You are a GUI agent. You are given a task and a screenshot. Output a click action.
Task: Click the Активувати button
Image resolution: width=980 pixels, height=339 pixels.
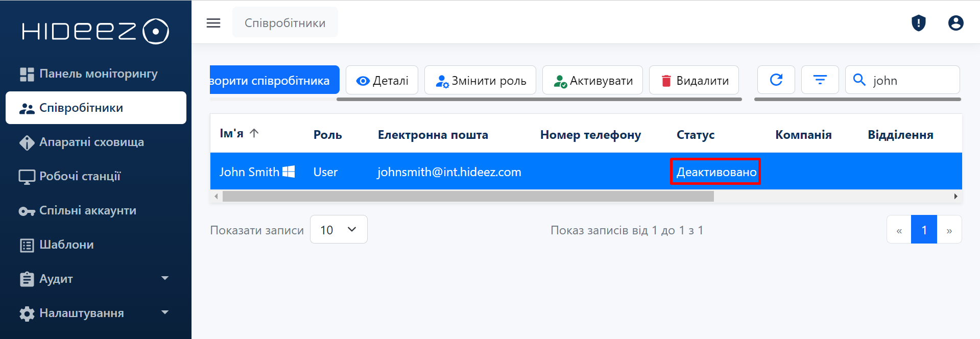[592, 80]
